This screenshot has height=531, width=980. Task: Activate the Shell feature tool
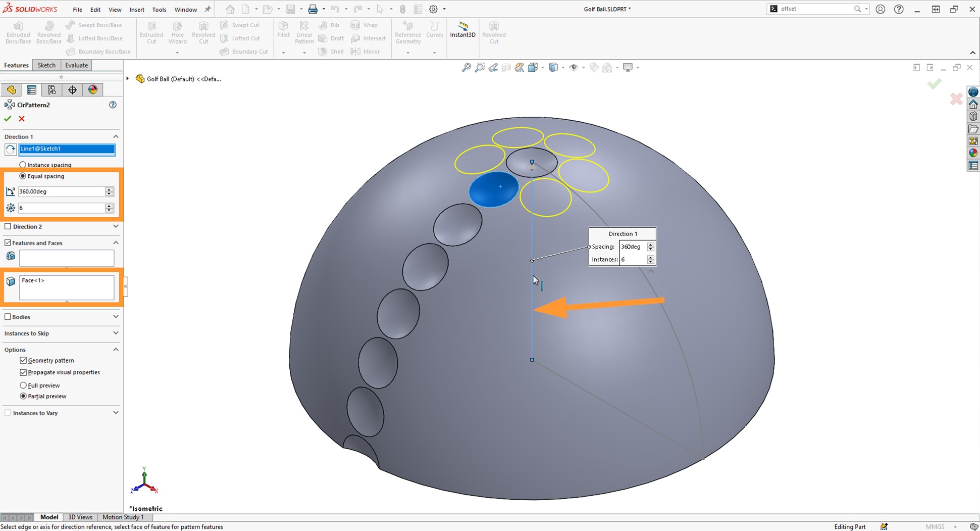(x=331, y=51)
